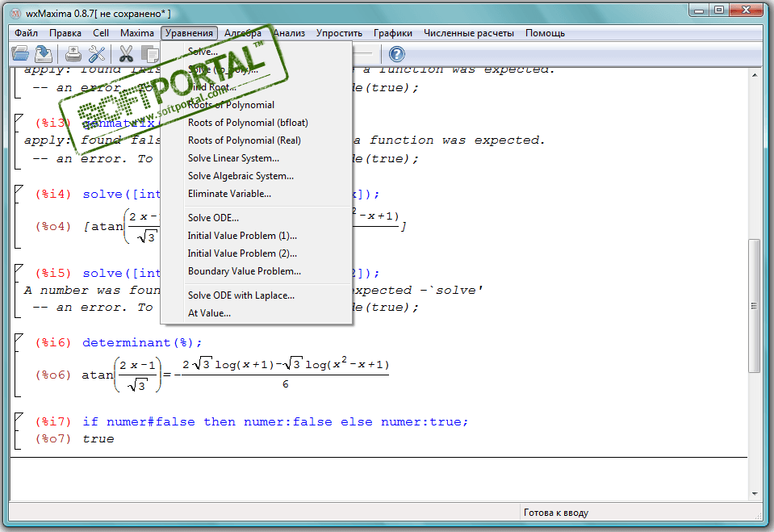Open the Правка menu
This screenshot has width=774, height=532.
(x=65, y=33)
